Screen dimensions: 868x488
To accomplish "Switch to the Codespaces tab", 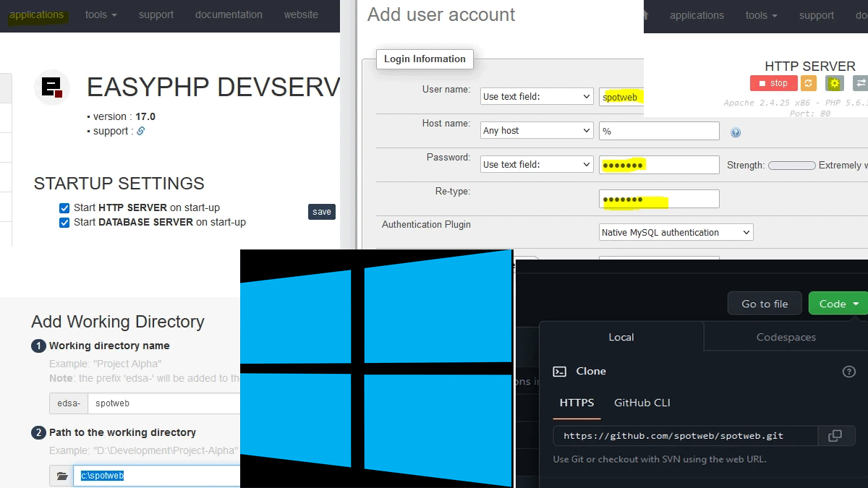I will (x=786, y=338).
